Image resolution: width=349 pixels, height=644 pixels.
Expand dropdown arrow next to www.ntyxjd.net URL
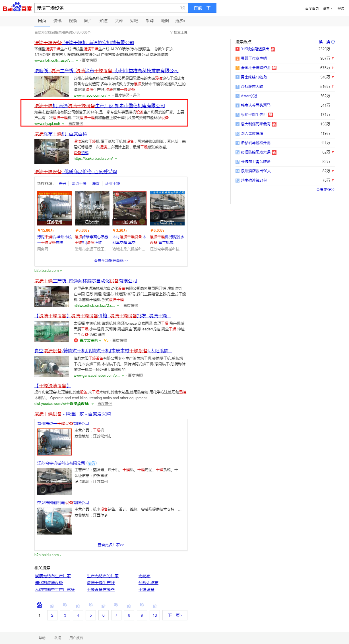click(63, 124)
